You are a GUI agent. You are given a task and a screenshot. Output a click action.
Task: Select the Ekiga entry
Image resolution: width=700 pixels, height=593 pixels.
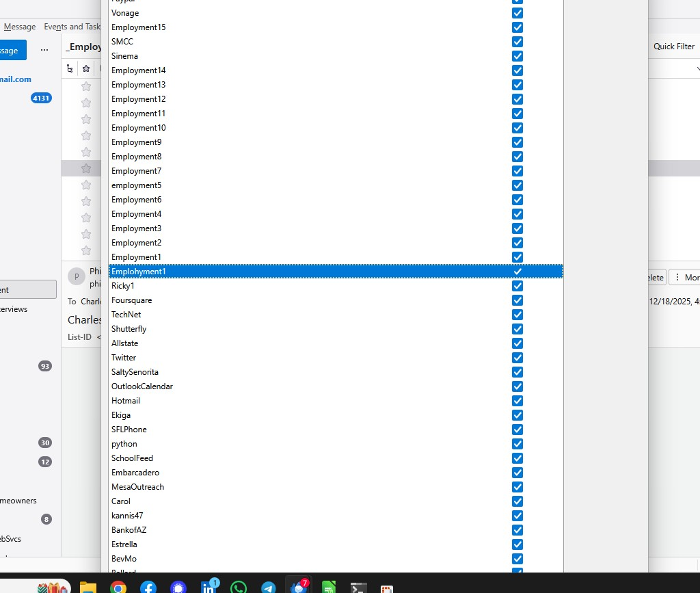[336, 415]
